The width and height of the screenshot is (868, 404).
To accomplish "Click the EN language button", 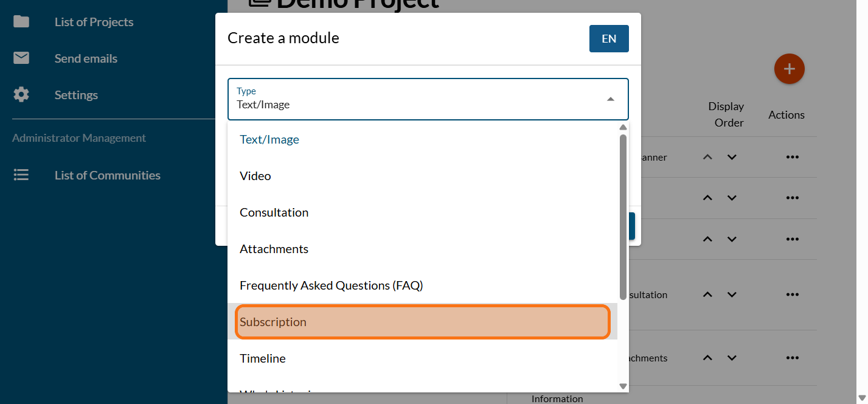I will click(608, 39).
